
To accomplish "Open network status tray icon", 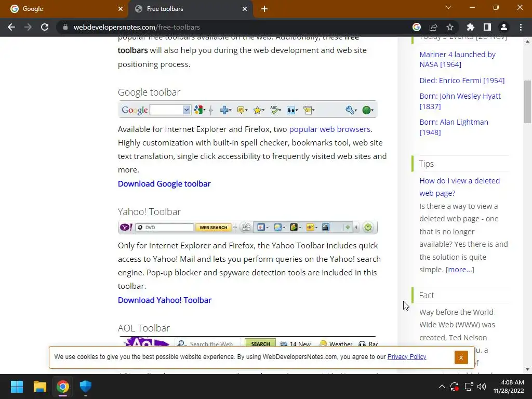I will 469,387.
